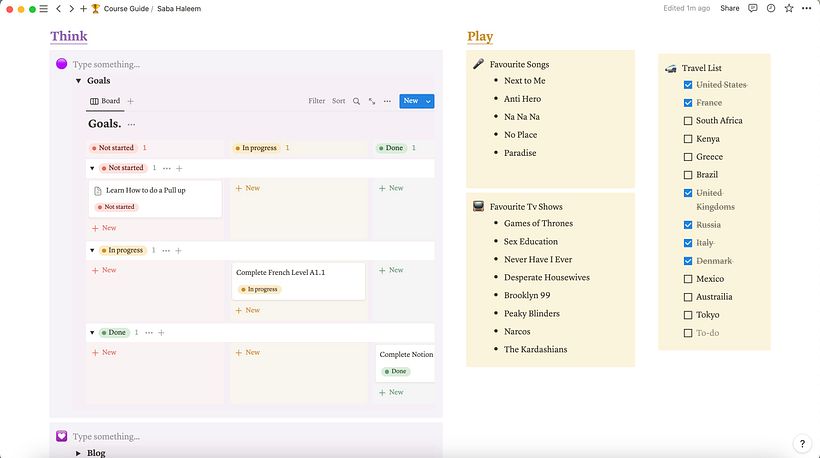
Task: Expand the Blog toggle
Action: click(78, 453)
